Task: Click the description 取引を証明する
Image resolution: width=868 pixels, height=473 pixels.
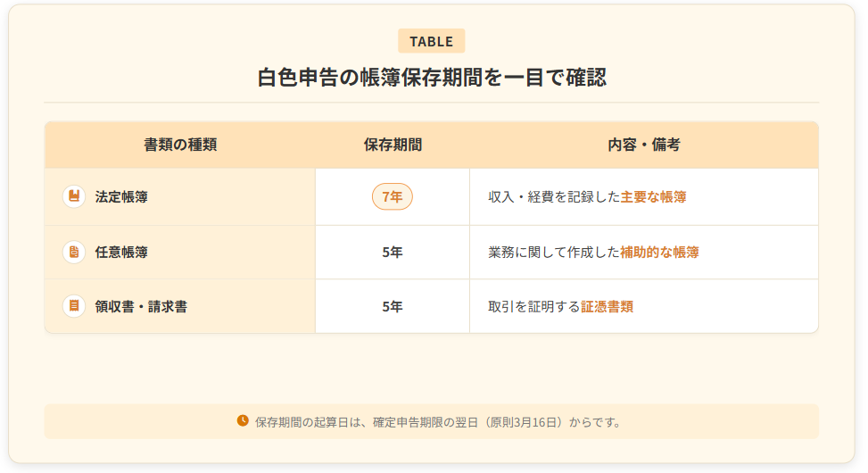Action: point(533,307)
